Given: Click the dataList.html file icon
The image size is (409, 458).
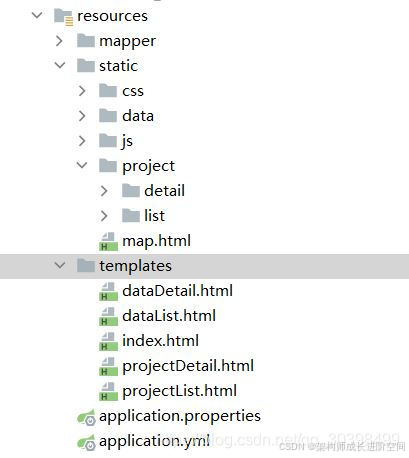Looking at the screenshot, I should 108,316.
